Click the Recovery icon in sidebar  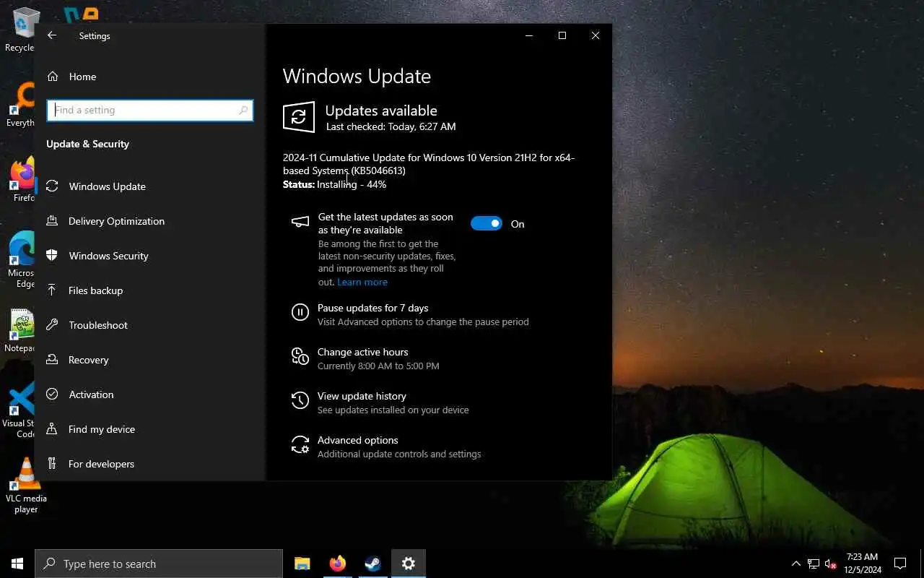pos(52,360)
